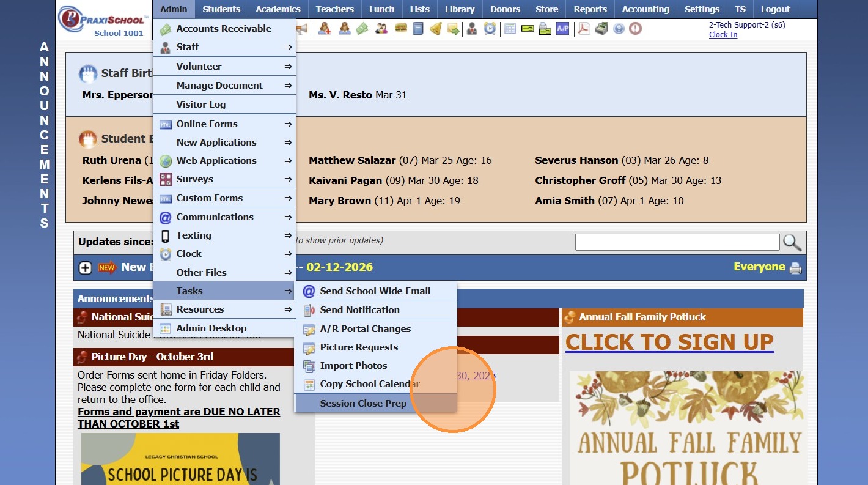This screenshot has height=485, width=868.
Task: Click the Clock In link
Action: tap(723, 35)
